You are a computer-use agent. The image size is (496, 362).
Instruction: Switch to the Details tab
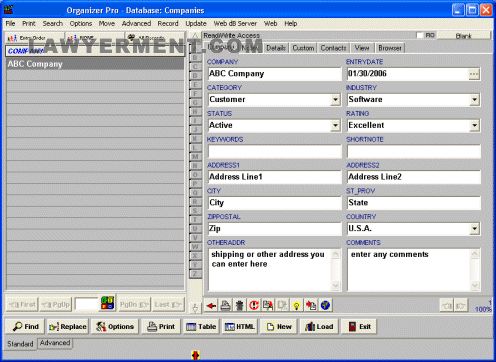tap(276, 48)
